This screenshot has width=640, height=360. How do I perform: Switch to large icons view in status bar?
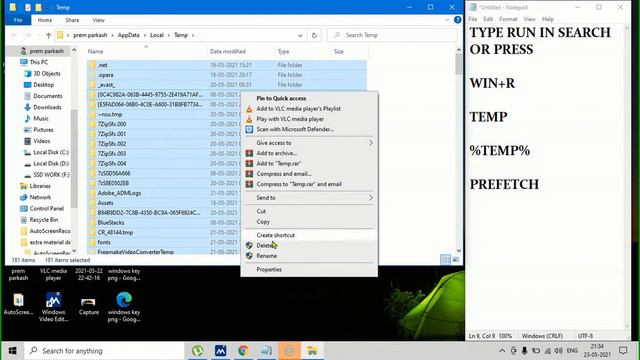456,260
